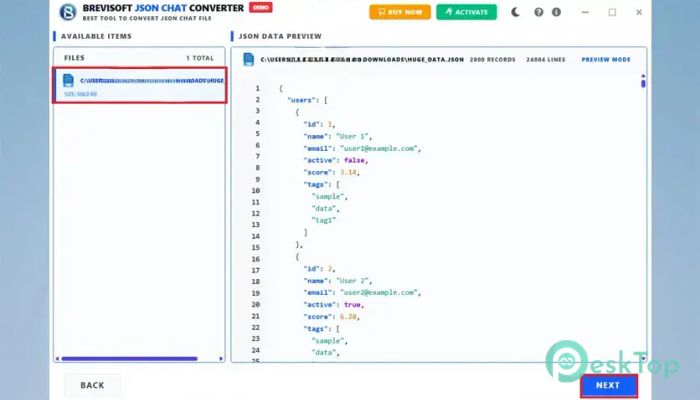The width and height of the screenshot is (700, 400).
Task: Click the preview scrollbar up arrow
Action: [x=643, y=76]
